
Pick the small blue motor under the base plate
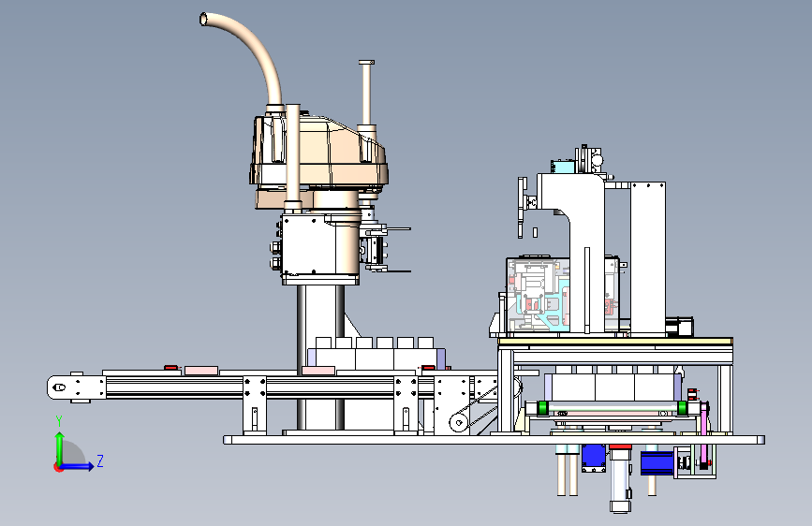tap(594, 458)
